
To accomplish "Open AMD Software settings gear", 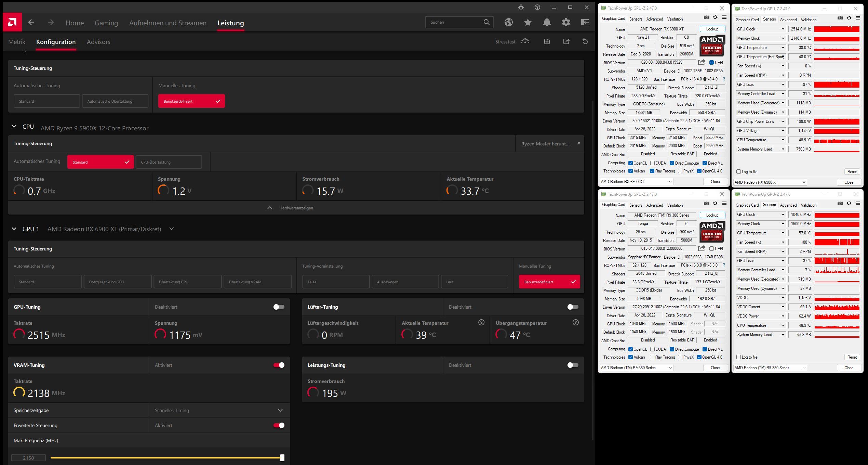I will click(566, 22).
